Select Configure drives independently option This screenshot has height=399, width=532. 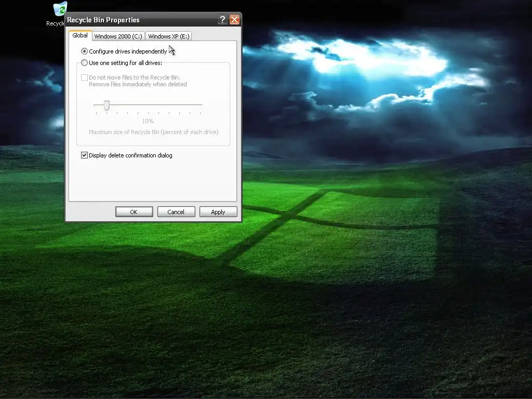point(85,51)
